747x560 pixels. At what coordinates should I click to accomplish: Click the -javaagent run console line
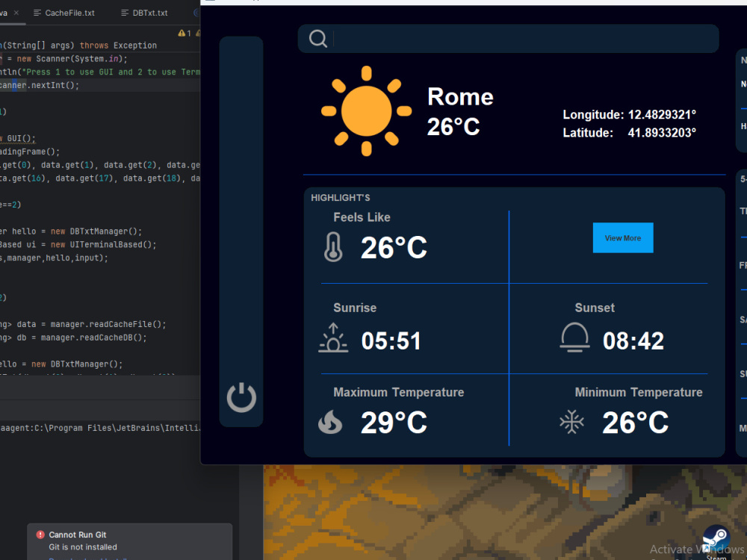[x=99, y=428]
